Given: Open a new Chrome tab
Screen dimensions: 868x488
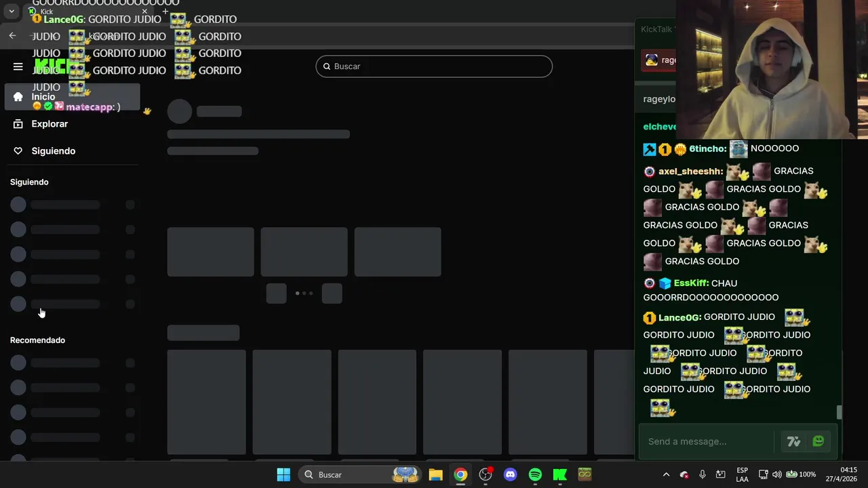Looking at the screenshot, I should coord(165,12).
